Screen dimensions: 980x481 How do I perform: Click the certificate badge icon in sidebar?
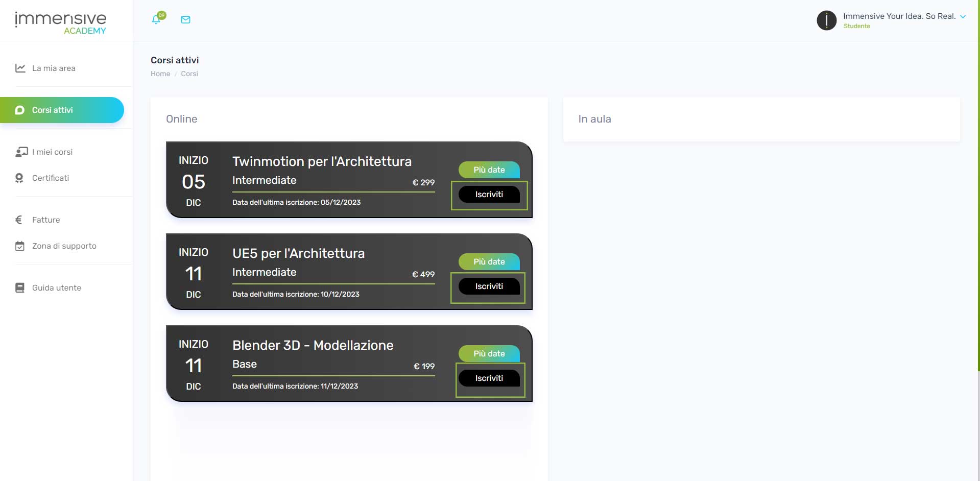click(19, 178)
